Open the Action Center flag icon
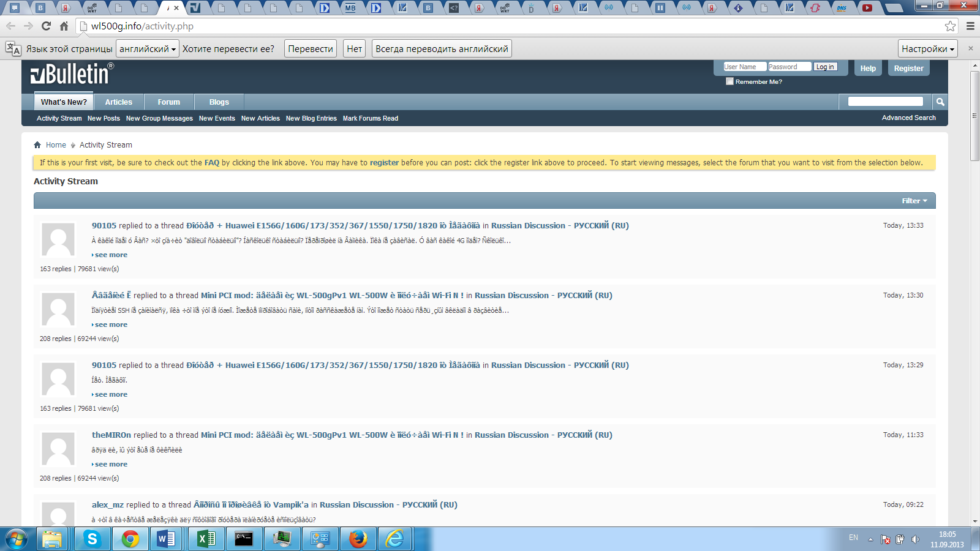This screenshot has height=551, width=980. (886, 539)
